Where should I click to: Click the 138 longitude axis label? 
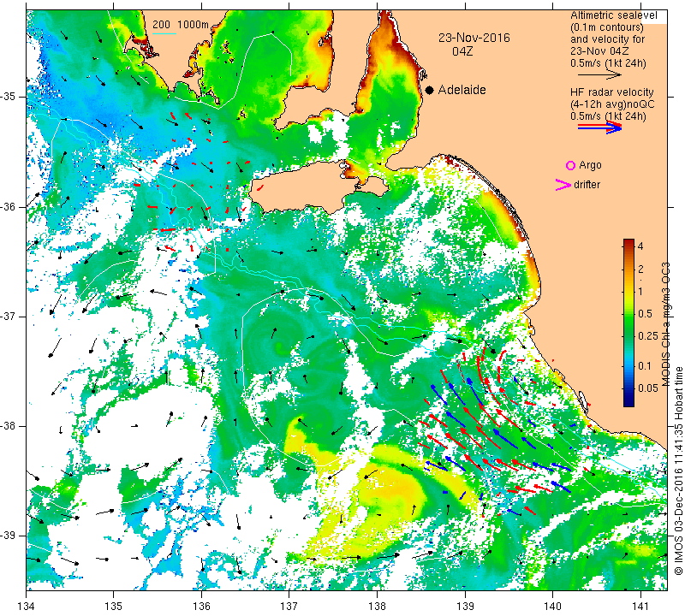[377, 606]
